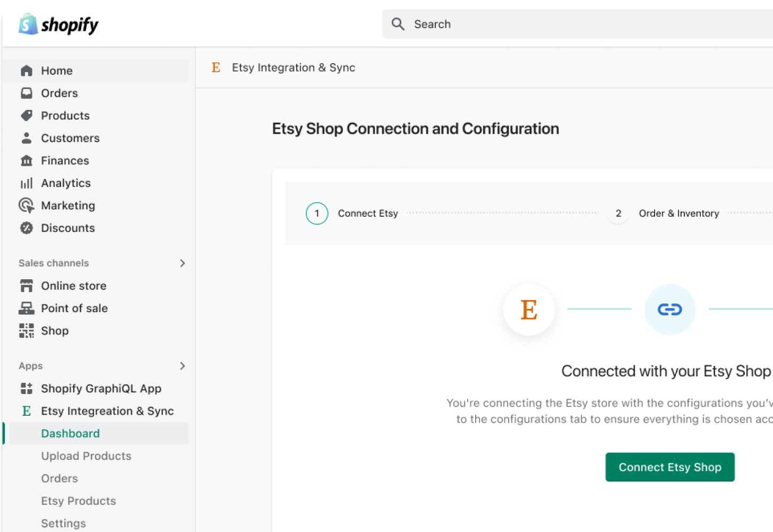773x532 pixels.
Task: Click the Connected with your Etsy Shop text
Action: click(x=666, y=371)
